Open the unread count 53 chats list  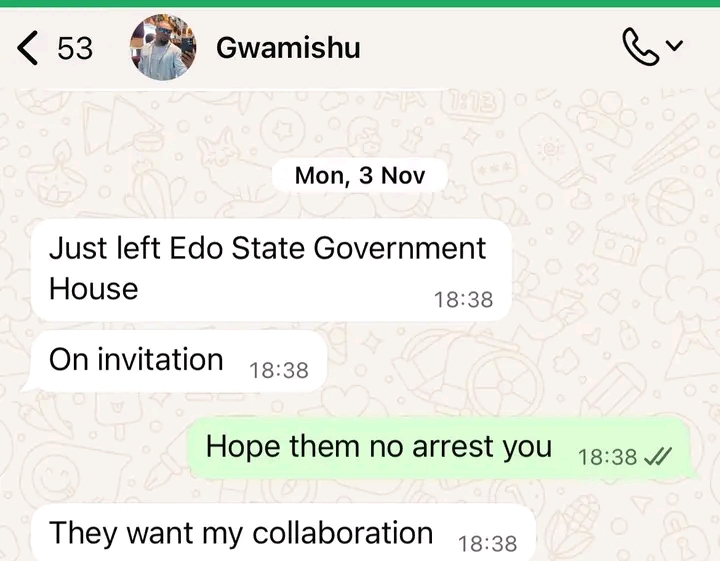coord(75,48)
